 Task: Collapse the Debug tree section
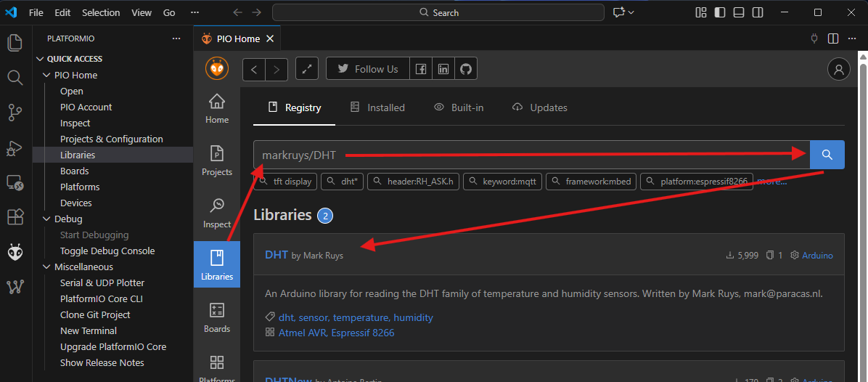[46, 219]
